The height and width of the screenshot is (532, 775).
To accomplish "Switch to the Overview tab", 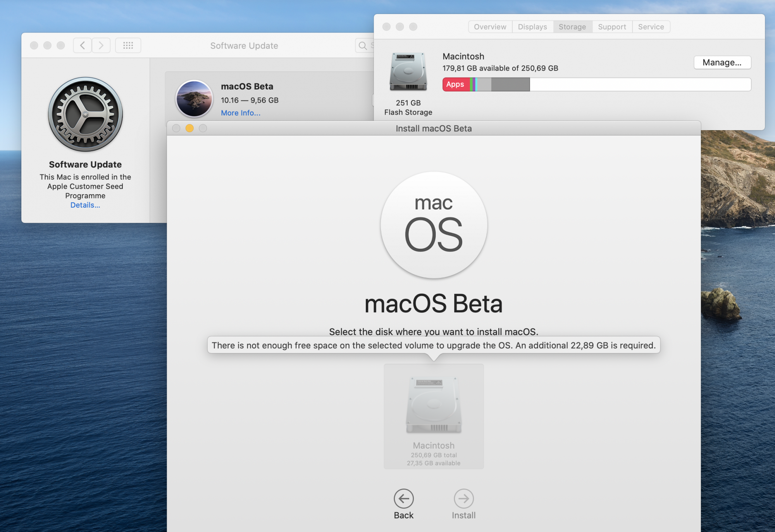I will [490, 27].
